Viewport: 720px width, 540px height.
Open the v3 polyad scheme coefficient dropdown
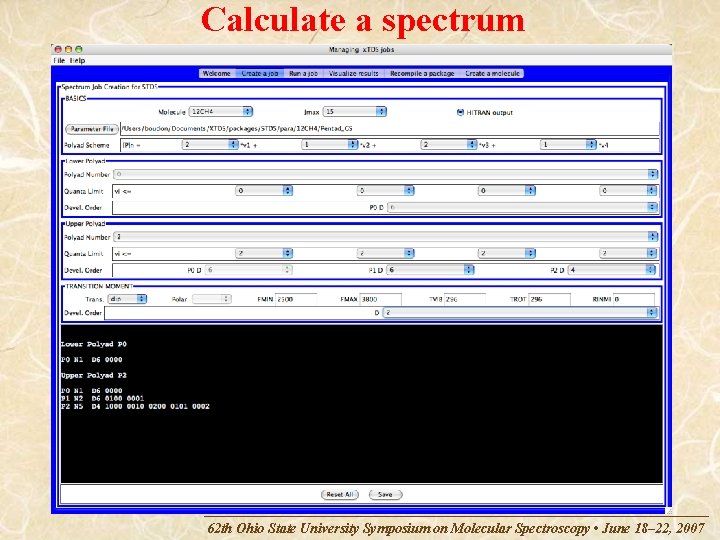coord(449,145)
